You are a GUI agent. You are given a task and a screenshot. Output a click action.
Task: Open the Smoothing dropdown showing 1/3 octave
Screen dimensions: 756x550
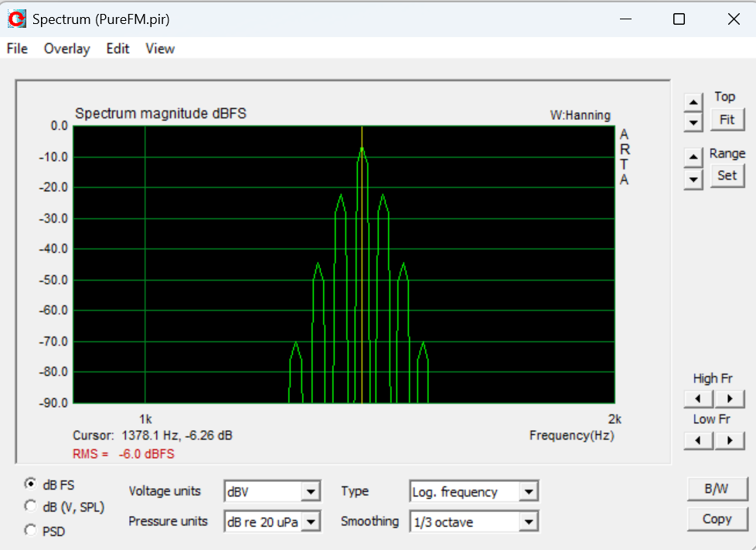[x=474, y=521]
